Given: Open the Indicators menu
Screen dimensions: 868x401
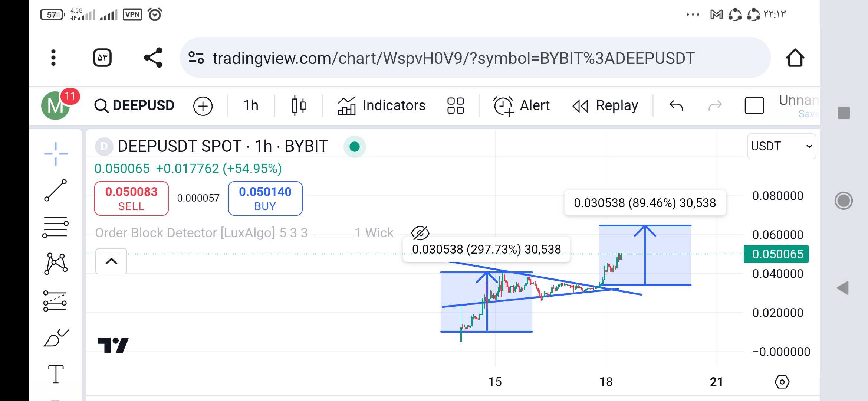Looking at the screenshot, I should pyautogui.click(x=382, y=106).
